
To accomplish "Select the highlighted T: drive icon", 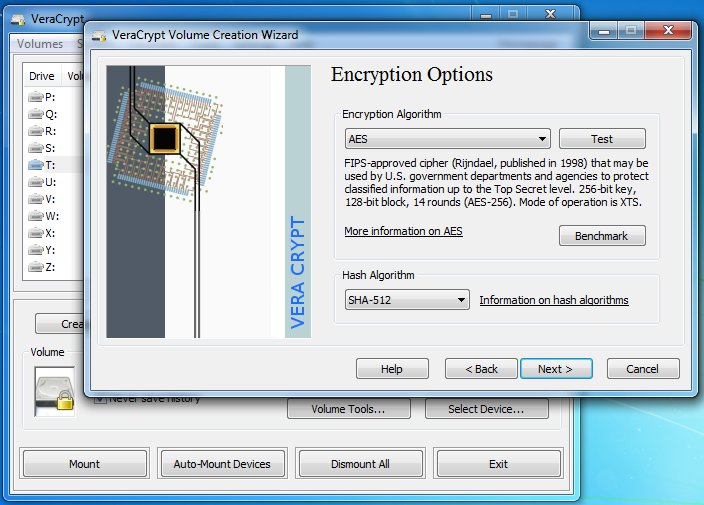I will [x=35, y=165].
